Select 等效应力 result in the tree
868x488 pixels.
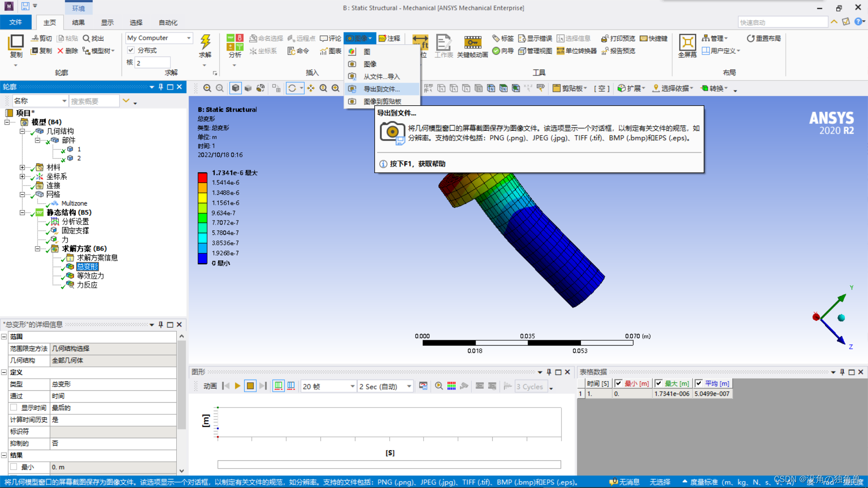pos(90,276)
